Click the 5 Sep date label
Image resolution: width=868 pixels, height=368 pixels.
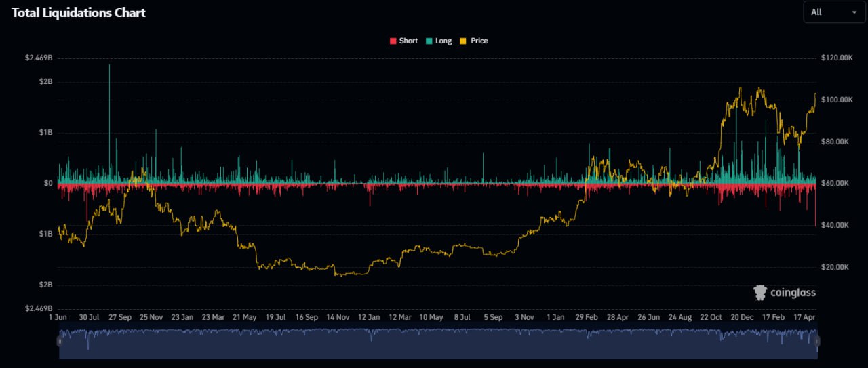493,317
